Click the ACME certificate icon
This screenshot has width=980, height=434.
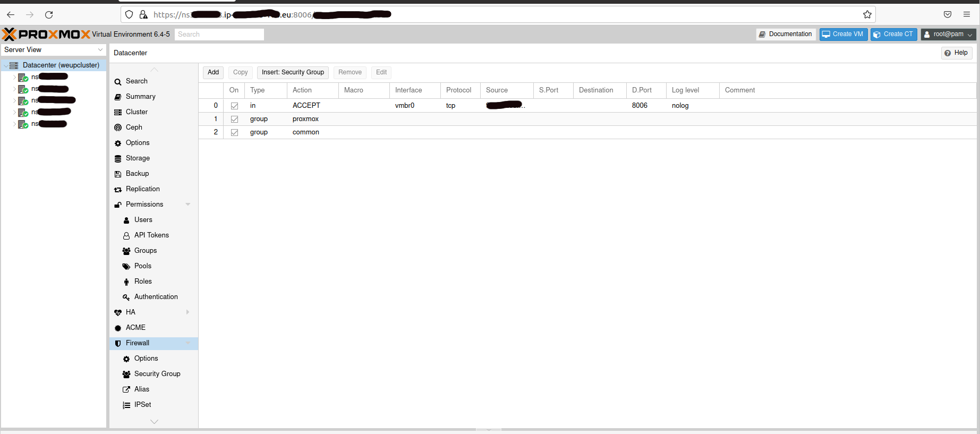pyautogui.click(x=118, y=328)
